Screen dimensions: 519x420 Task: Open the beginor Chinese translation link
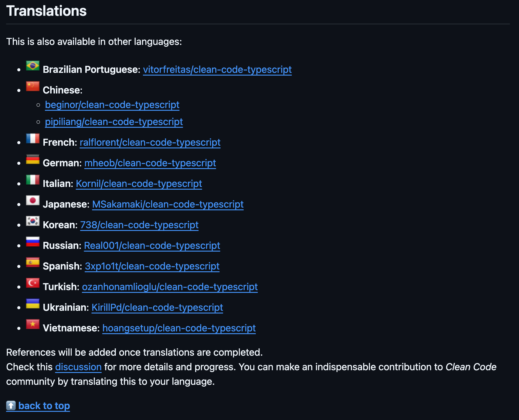(x=112, y=105)
